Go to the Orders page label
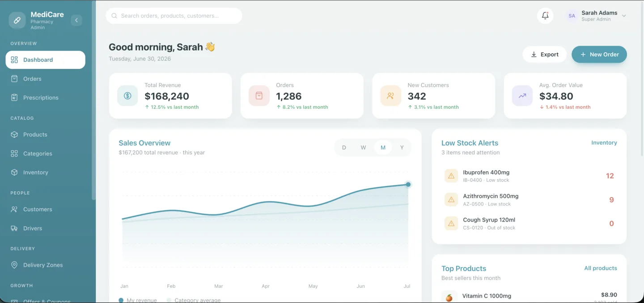This screenshot has width=644, height=303. pos(32,79)
